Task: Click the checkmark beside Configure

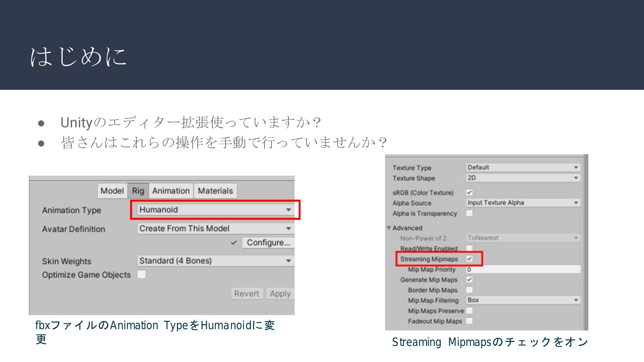Action: coord(234,243)
